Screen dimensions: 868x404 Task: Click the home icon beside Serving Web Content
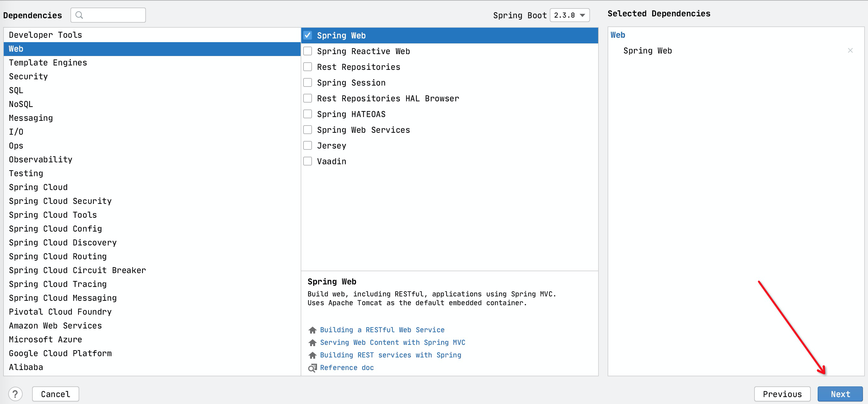point(312,343)
